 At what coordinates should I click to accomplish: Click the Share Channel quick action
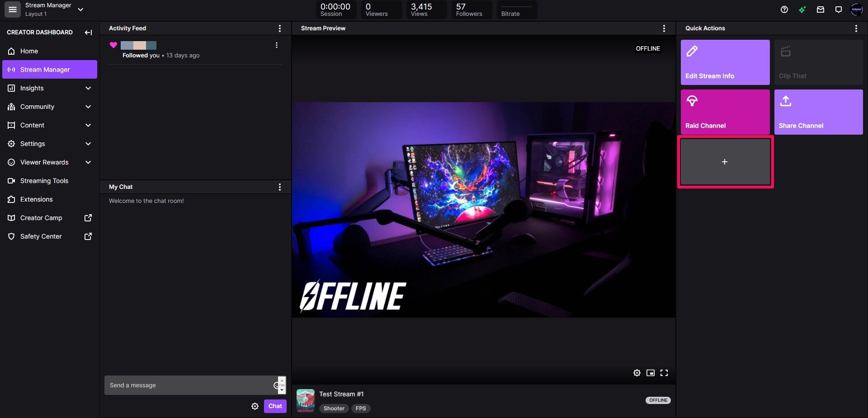point(818,112)
